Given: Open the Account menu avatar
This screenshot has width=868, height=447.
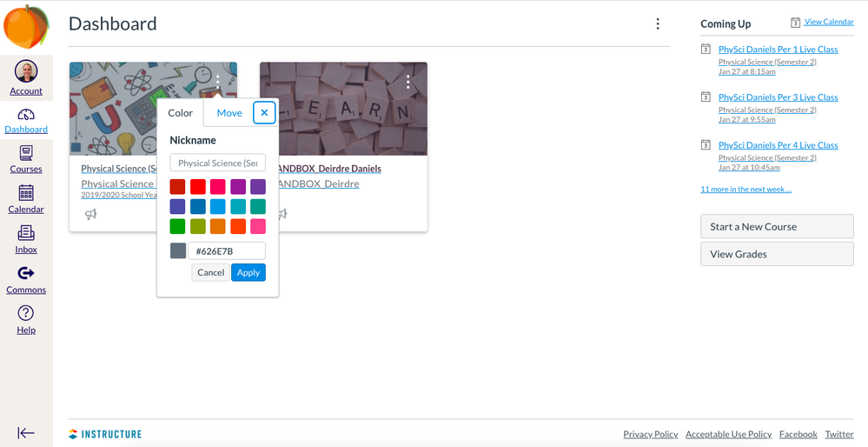Looking at the screenshot, I should [26, 71].
